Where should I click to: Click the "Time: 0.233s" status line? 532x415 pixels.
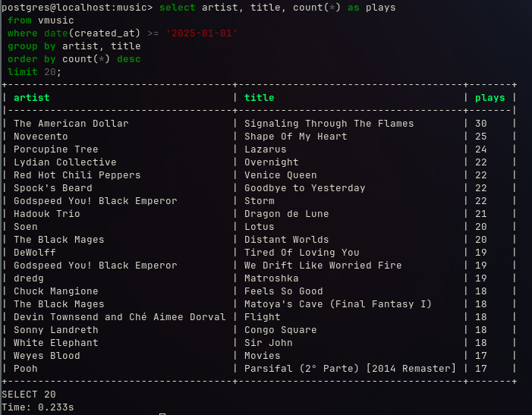(x=37, y=407)
